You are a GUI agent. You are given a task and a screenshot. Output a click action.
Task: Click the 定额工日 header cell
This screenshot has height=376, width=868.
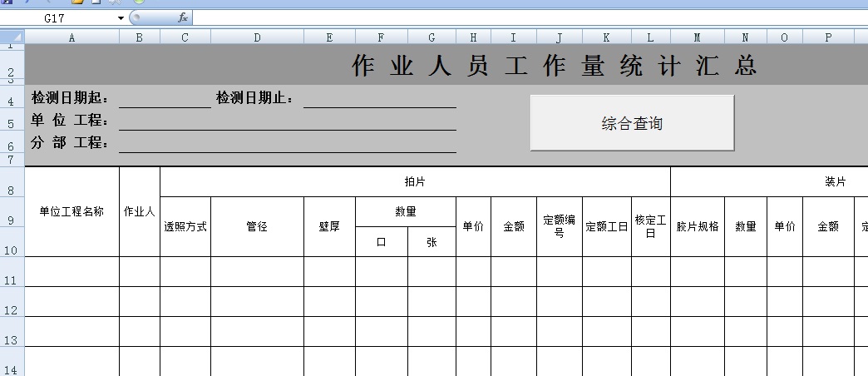pos(606,226)
